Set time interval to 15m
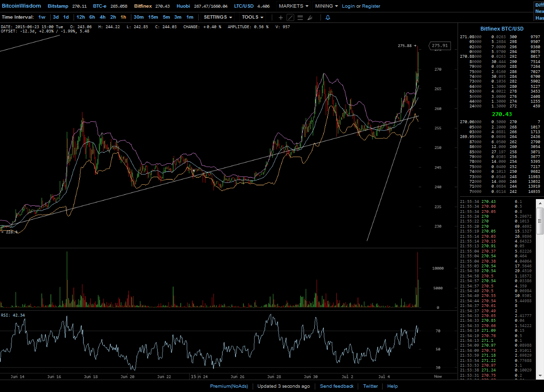This screenshot has width=544, height=392. point(153,17)
